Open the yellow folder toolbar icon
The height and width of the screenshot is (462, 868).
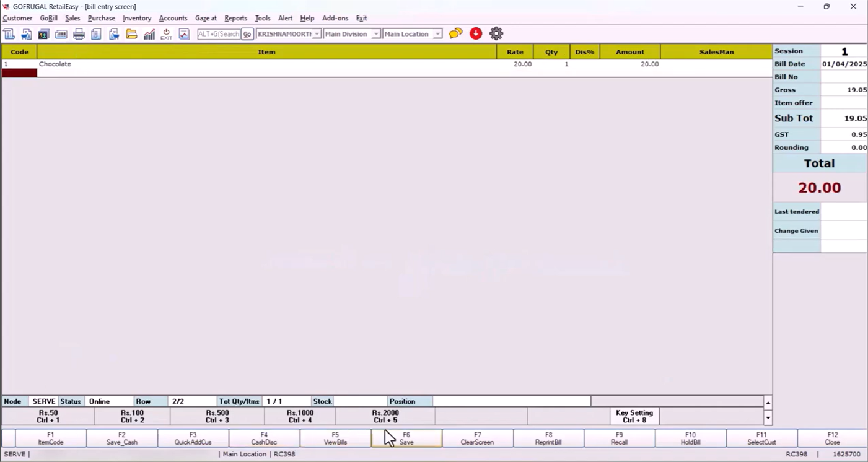tap(131, 34)
